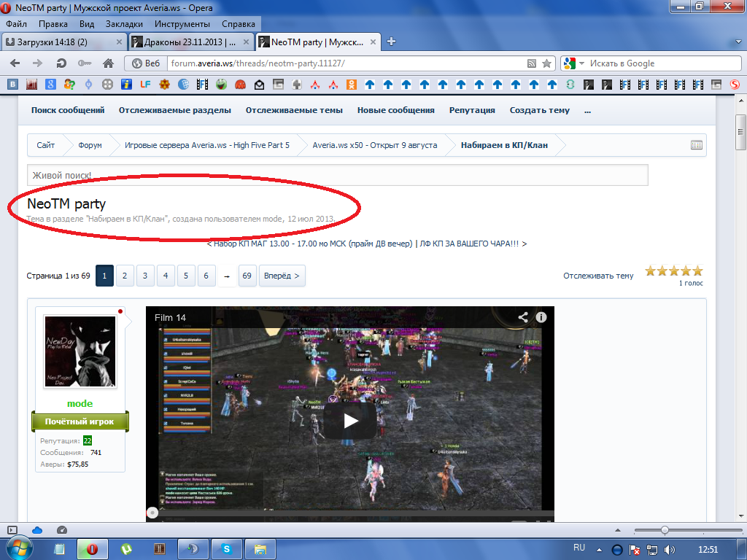The image size is (747, 560).
Task: Bookmark the page using the star icon
Action: tap(546, 63)
